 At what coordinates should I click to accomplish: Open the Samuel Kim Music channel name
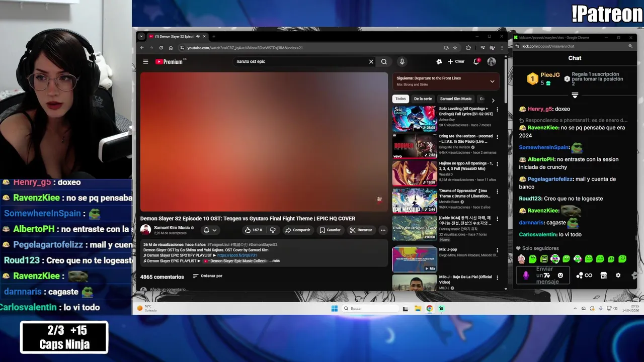172,228
